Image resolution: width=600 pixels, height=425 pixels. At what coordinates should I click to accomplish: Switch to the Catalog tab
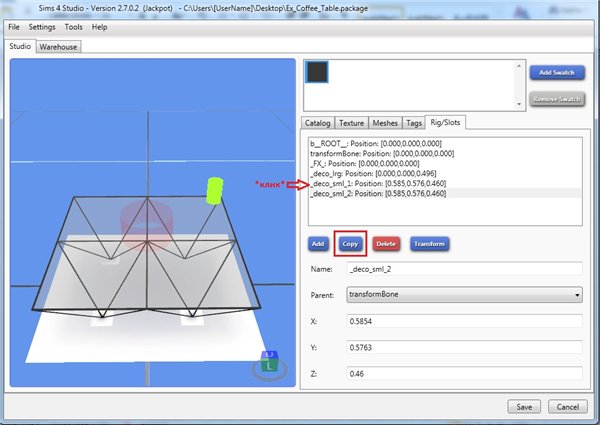(319, 122)
